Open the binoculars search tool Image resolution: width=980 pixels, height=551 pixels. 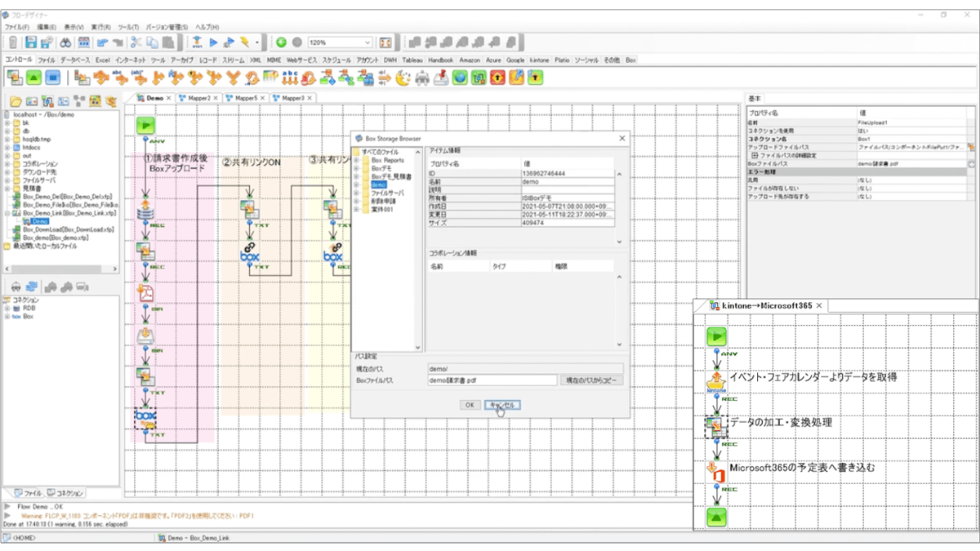click(x=65, y=42)
